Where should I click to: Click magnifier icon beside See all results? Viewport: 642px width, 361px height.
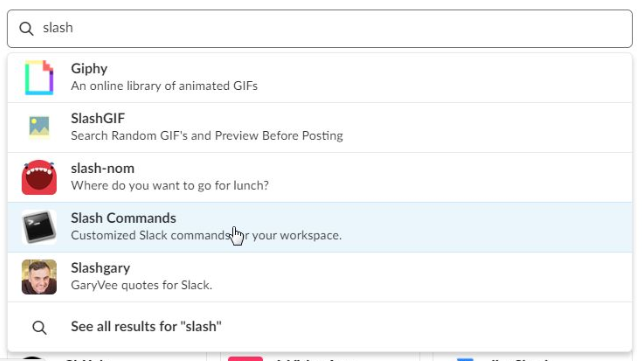coord(39,327)
